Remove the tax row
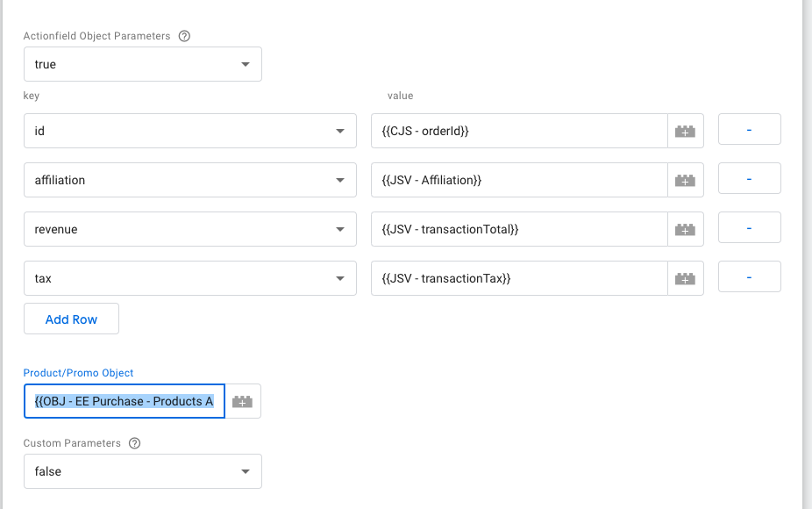 [749, 278]
